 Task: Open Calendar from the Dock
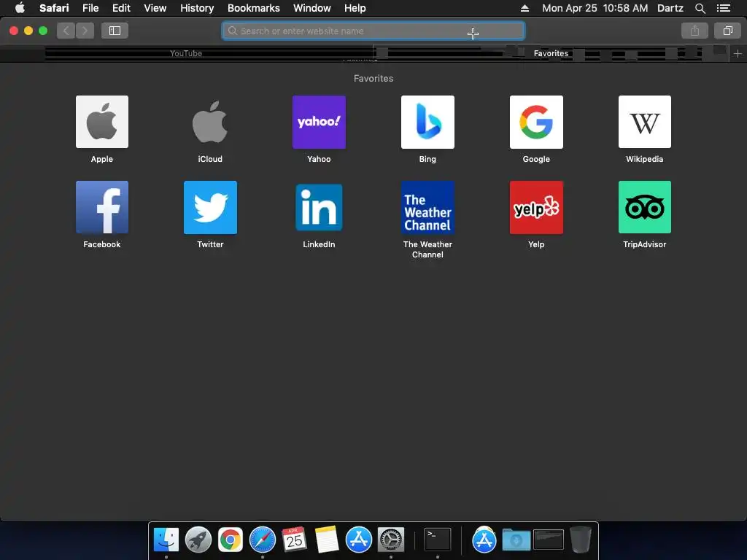tap(295, 540)
